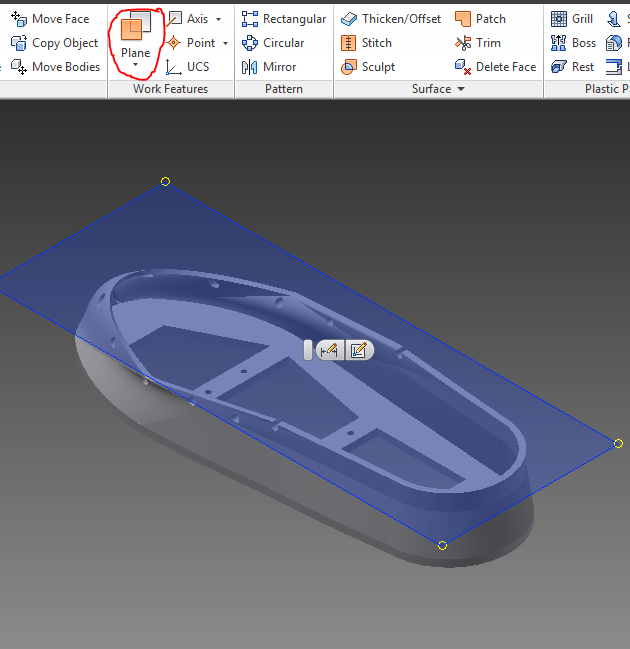The height and width of the screenshot is (649, 630).
Task: Click the Patch surface tool
Action: pos(480,19)
